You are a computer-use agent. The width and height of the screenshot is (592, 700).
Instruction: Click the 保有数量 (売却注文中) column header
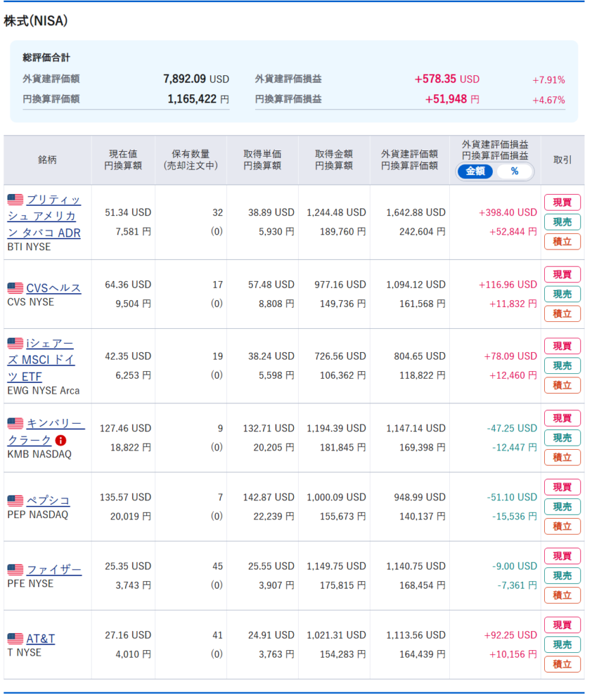tap(191, 160)
